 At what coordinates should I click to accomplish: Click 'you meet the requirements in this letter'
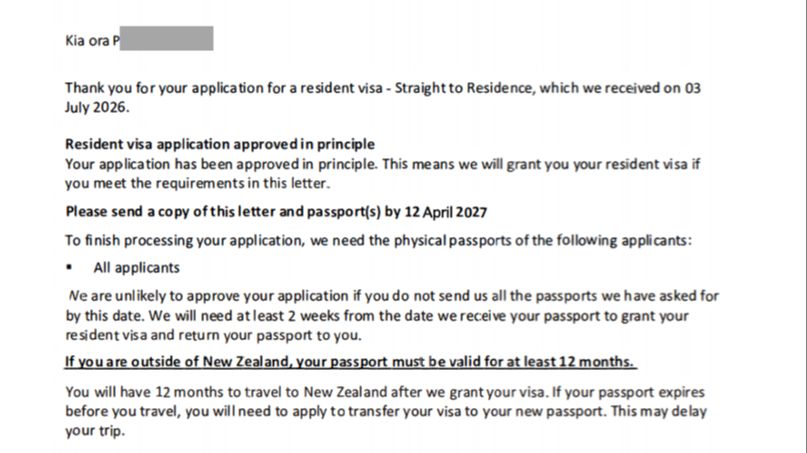tap(197, 183)
